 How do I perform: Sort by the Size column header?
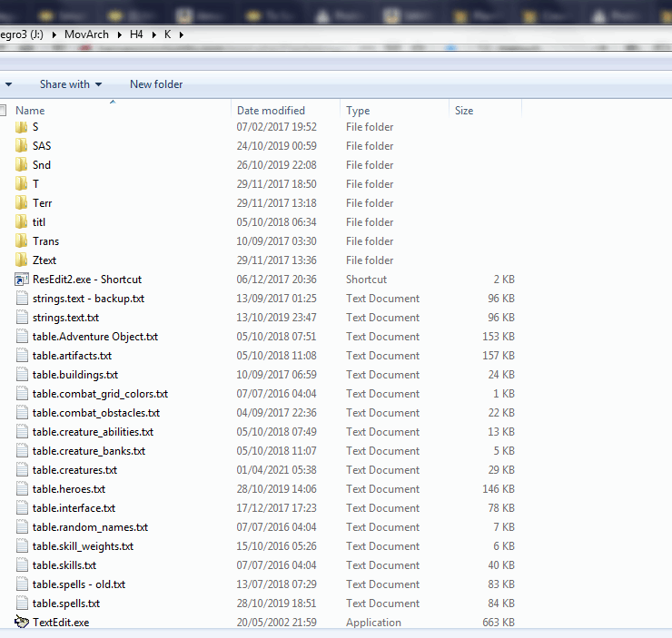click(464, 111)
